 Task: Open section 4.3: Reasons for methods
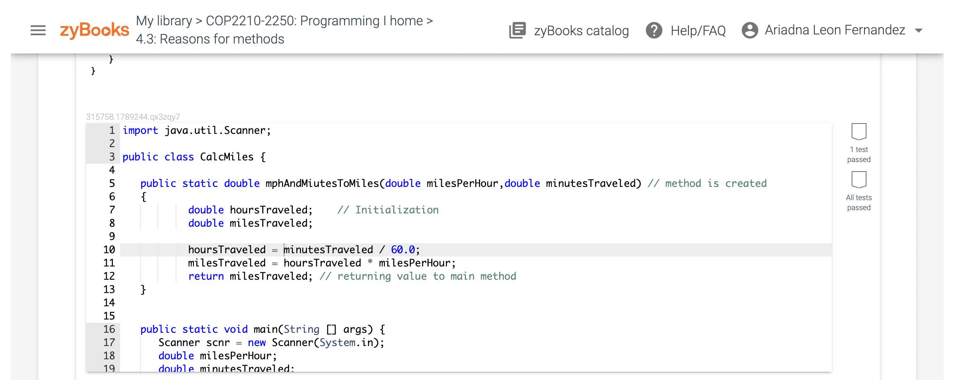pos(210,39)
